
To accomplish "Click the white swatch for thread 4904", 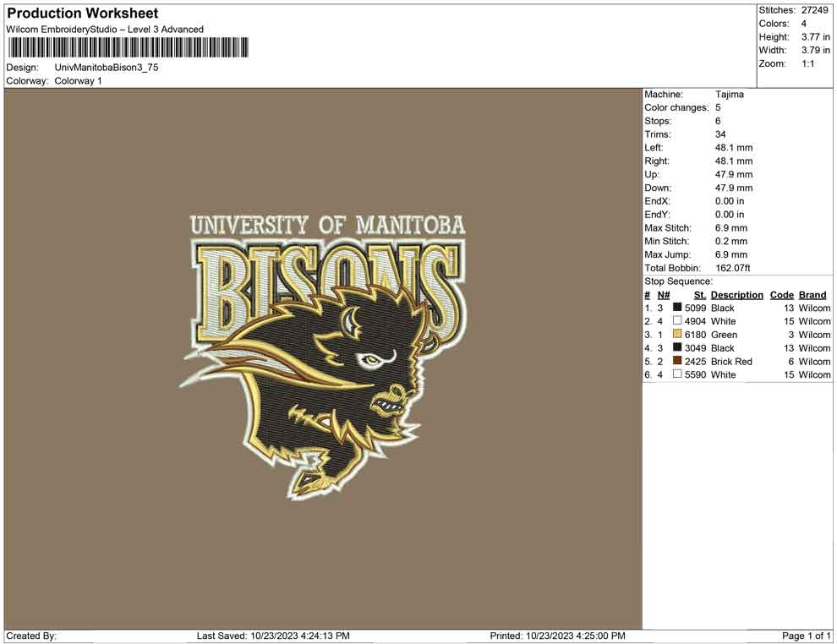I will 677,320.
